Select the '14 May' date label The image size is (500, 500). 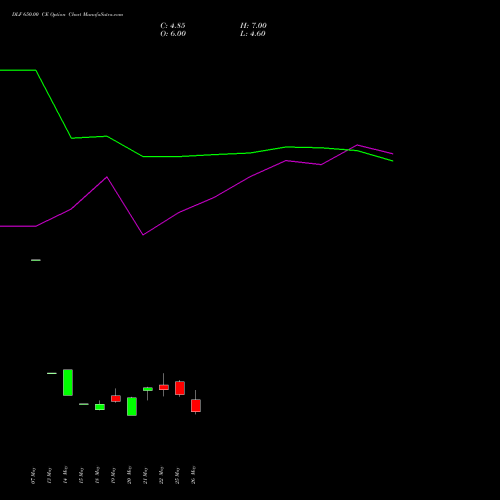tap(65, 475)
